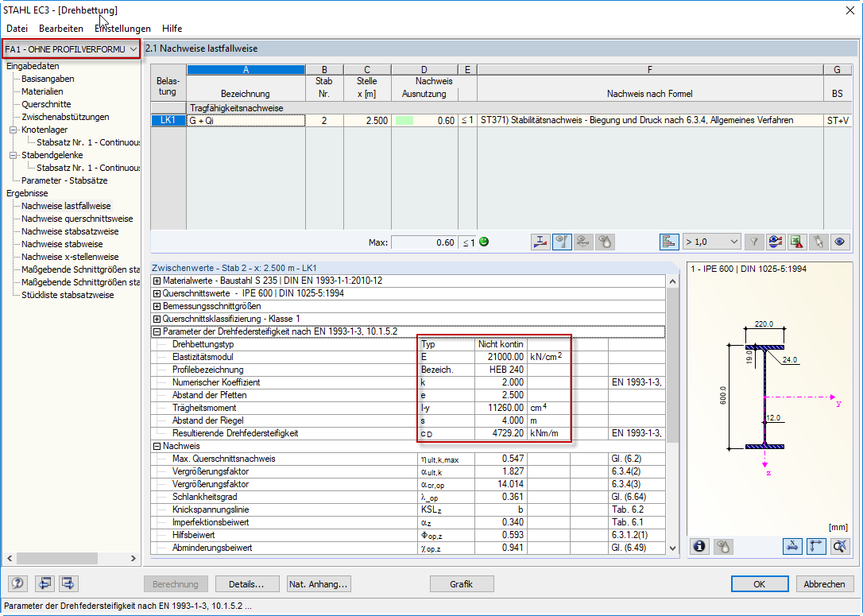Collapse the Nachweis section

(157, 447)
